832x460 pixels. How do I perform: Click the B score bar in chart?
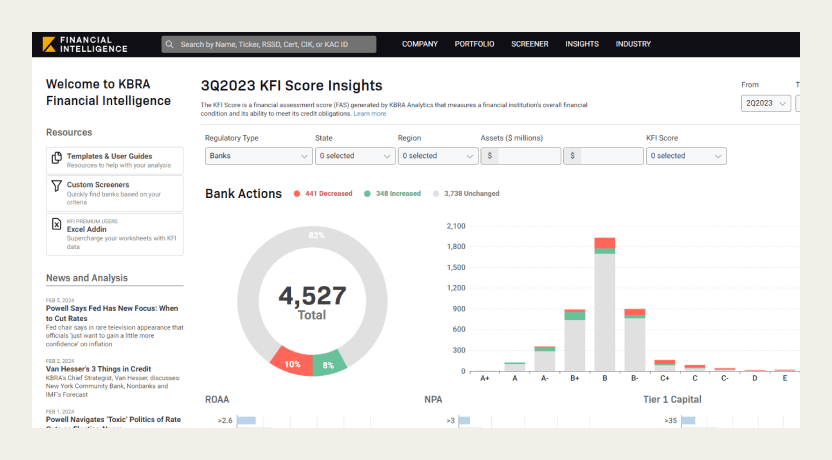[604, 305]
